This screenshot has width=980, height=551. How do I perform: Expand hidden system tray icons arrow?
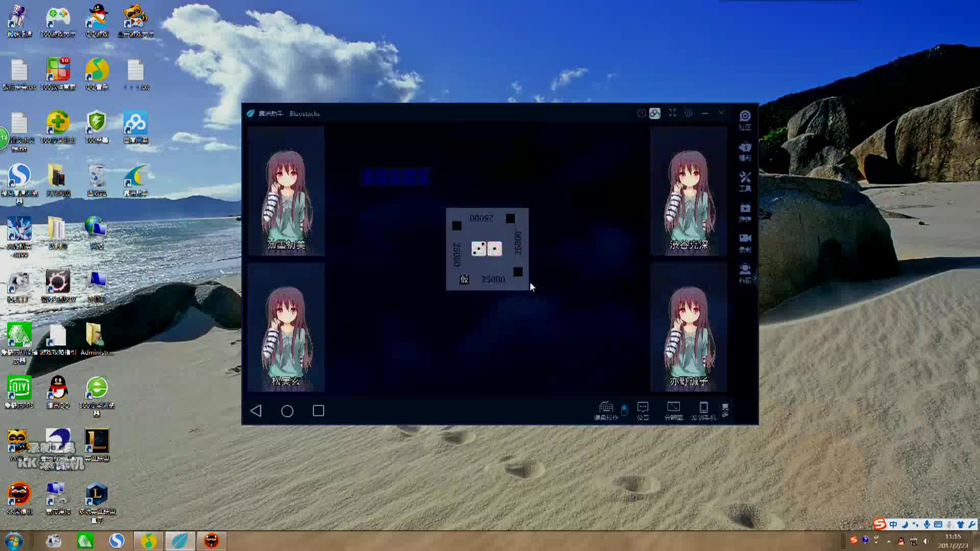(x=889, y=541)
